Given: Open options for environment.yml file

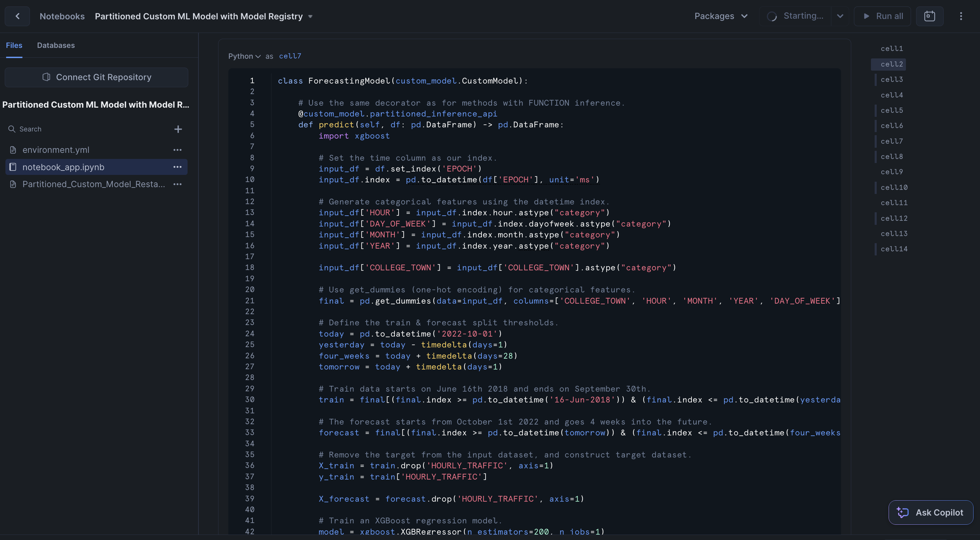Looking at the screenshot, I should point(177,150).
